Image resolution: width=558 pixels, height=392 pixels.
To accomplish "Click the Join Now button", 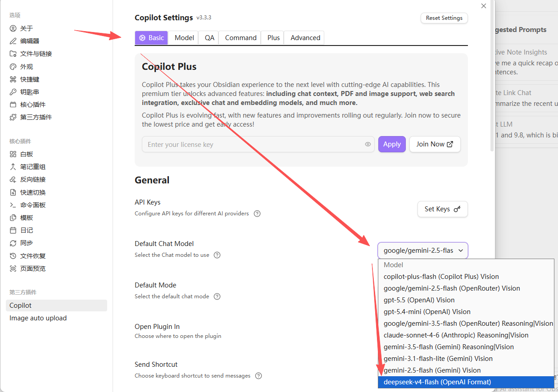I will 435,144.
